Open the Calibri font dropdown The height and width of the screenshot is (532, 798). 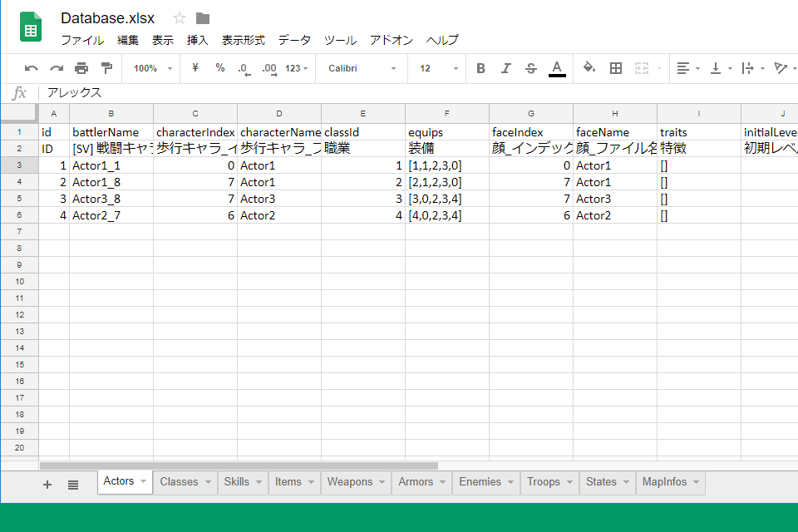[362, 68]
